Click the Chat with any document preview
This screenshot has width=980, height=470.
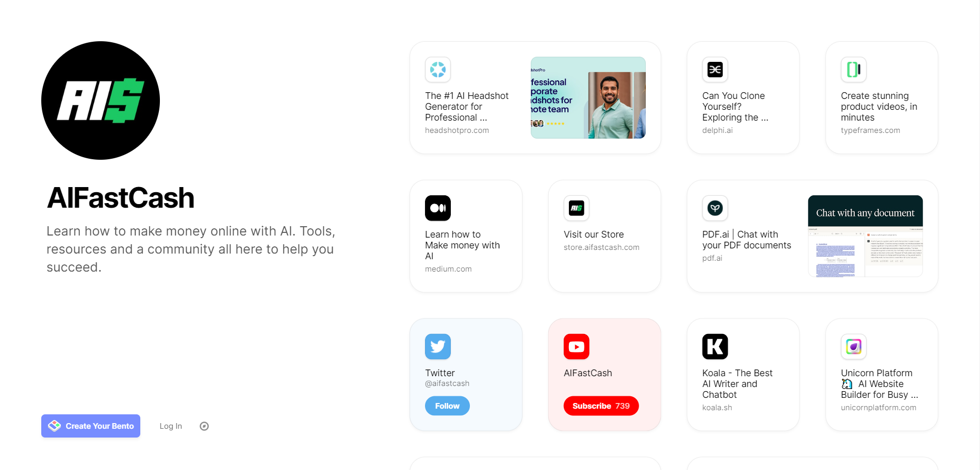tap(865, 236)
